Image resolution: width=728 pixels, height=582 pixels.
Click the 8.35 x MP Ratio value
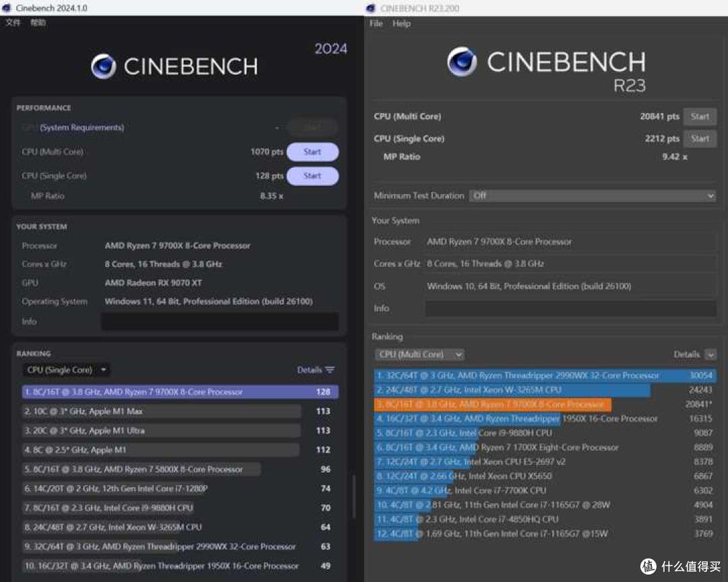pos(271,196)
